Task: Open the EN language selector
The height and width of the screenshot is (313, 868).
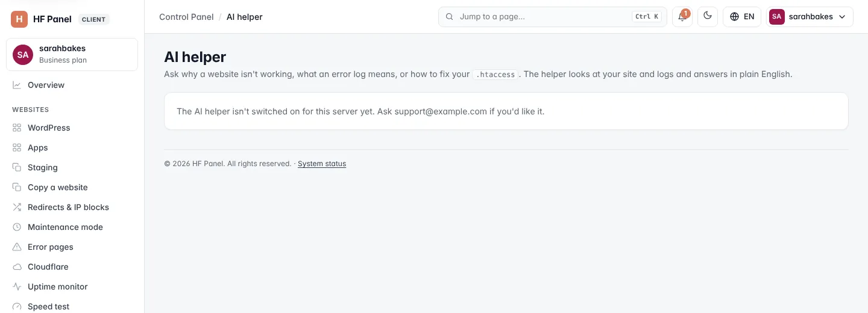Action: 742,17
